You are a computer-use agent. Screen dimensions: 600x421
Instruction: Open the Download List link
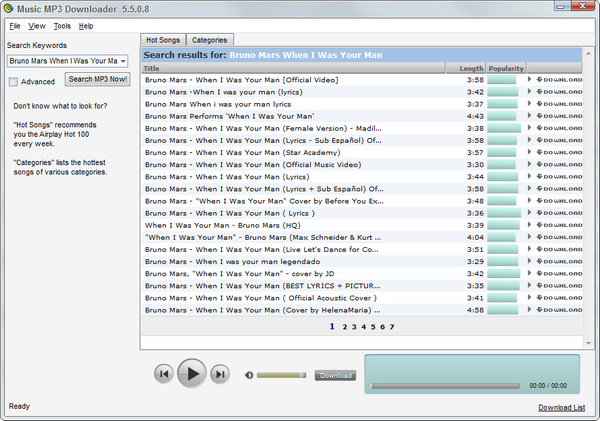(561, 408)
